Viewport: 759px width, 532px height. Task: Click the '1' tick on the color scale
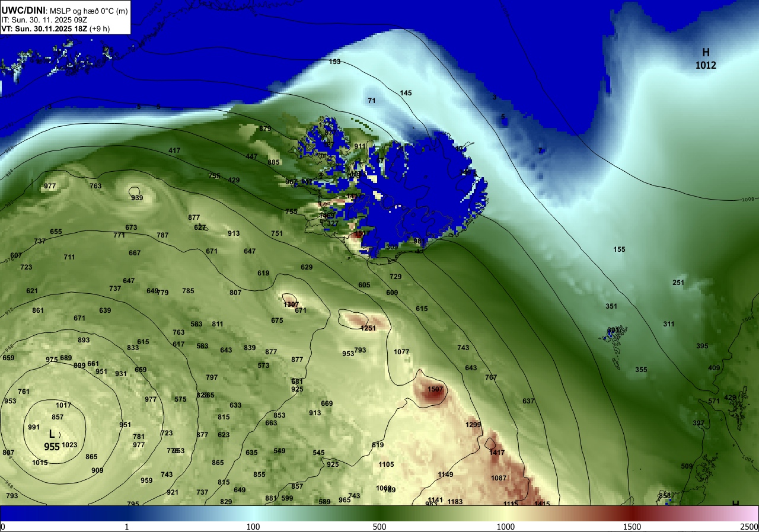click(127, 527)
